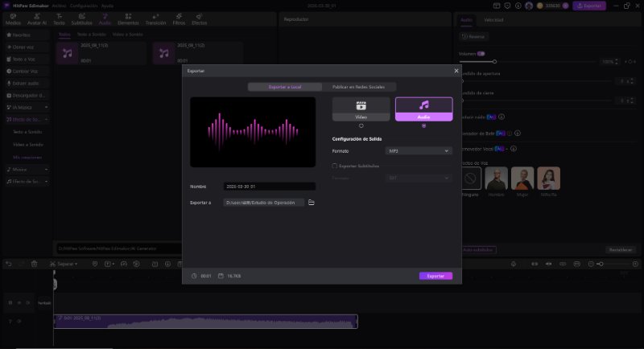Viewport: 644px width, 349px height.
Task: Select Extraer audio in sidebar
Action: (x=27, y=84)
